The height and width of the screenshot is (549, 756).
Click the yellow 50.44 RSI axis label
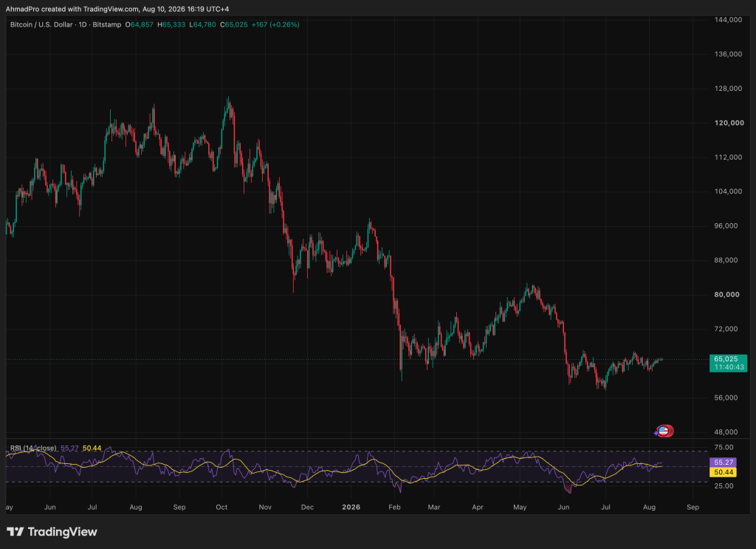724,472
